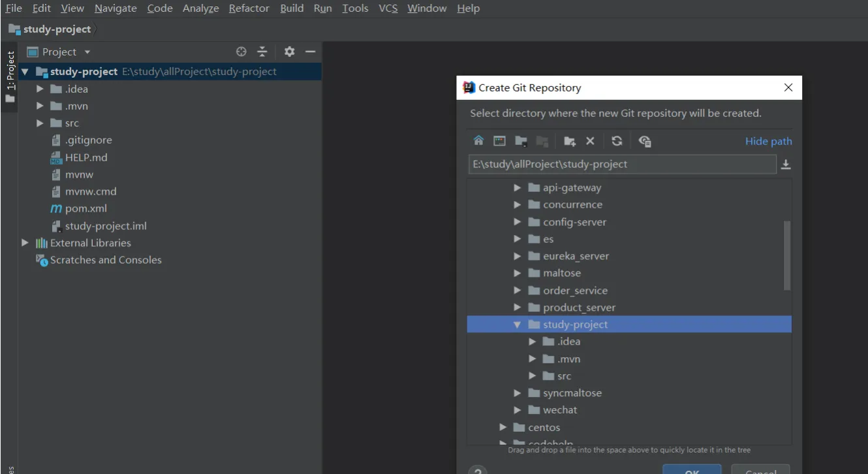Refresh directory tree icon
Screen dimensions: 868x474
[x=617, y=141]
